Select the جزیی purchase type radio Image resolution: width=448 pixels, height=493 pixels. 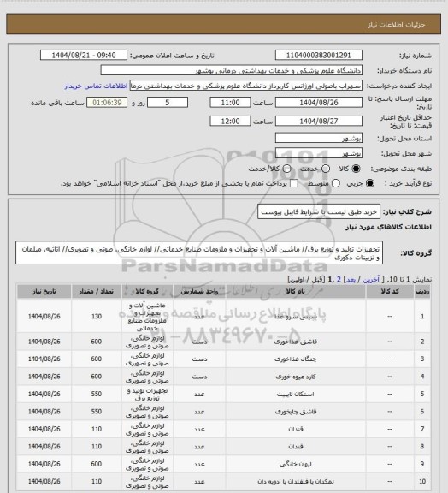tap(370, 183)
